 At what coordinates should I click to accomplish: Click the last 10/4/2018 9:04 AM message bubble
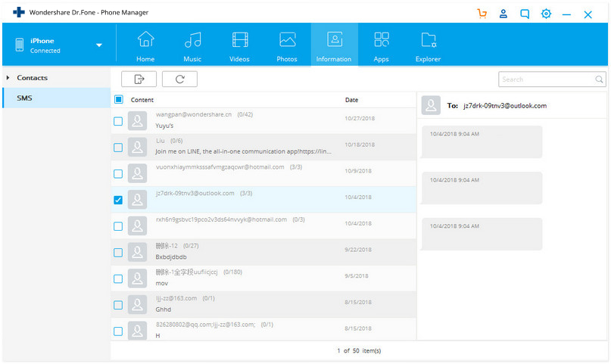click(x=482, y=234)
